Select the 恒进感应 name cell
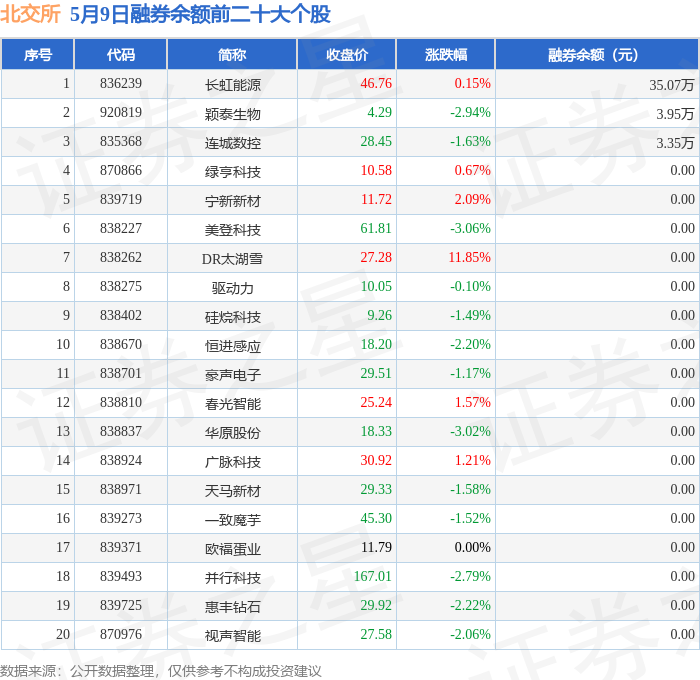Screen dimensions: 700x680 [x=233, y=346]
